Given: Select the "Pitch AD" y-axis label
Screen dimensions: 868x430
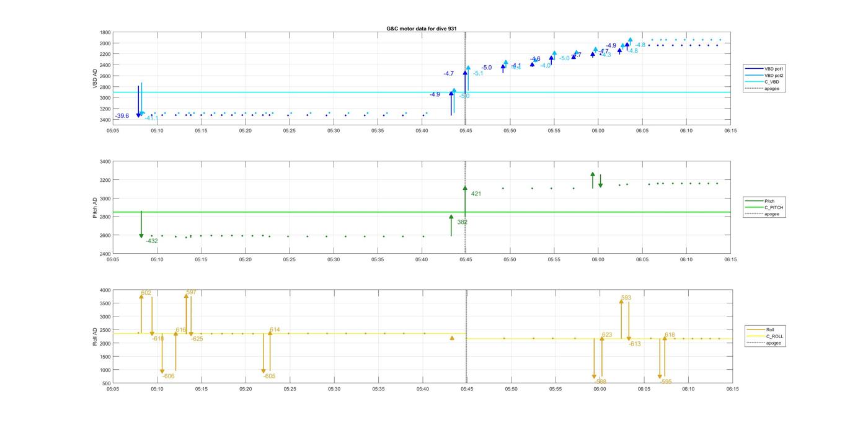Looking at the screenshot, I should pos(95,208).
